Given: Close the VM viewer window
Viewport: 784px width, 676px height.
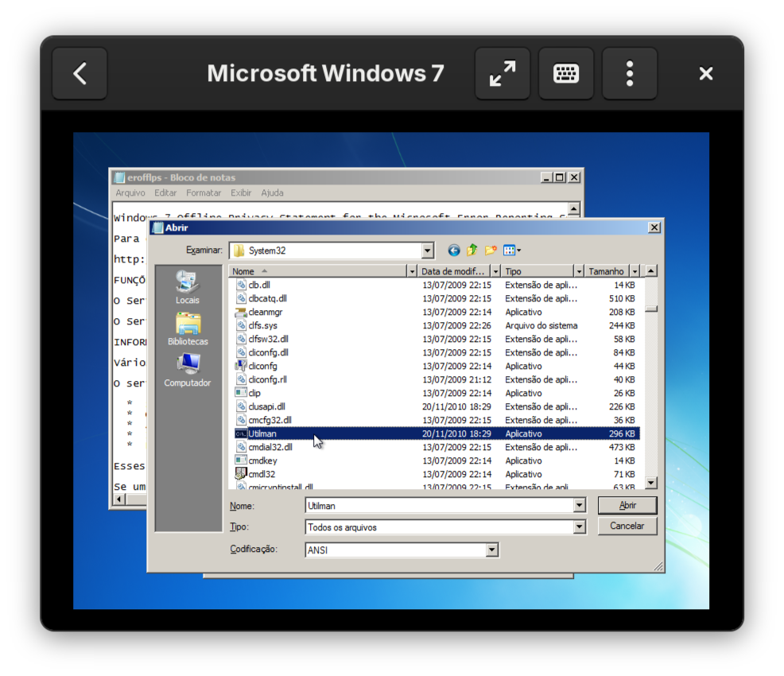Looking at the screenshot, I should pyautogui.click(x=706, y=73).
